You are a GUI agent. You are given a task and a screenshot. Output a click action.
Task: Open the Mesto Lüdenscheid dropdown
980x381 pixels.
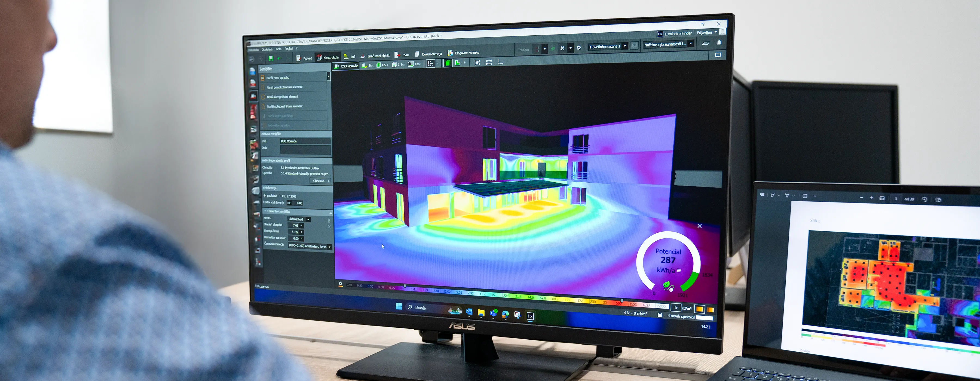pos(308,219)
